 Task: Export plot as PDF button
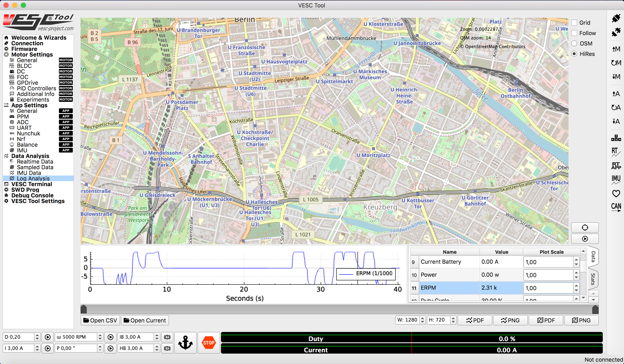click(475, 320)
